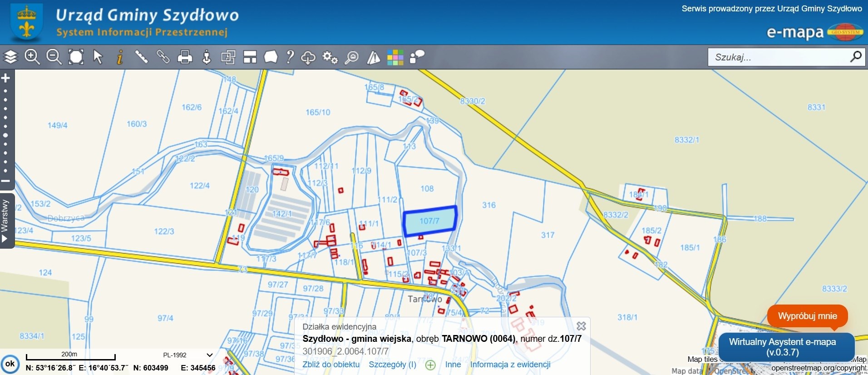Open the layers stack icon in toolbar
This screenshot has width=868, height=375.
pos(10,57)
